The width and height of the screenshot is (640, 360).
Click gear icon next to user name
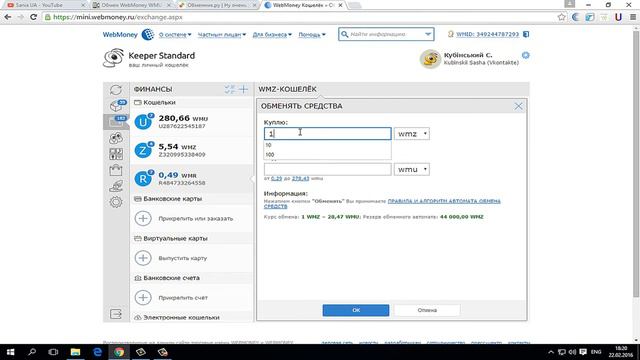(526, 55)
